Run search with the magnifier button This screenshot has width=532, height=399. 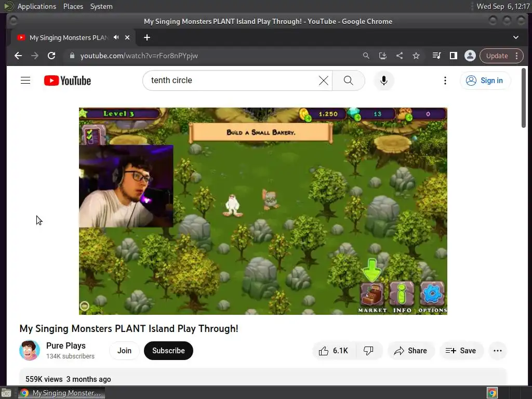coord(349,81)
